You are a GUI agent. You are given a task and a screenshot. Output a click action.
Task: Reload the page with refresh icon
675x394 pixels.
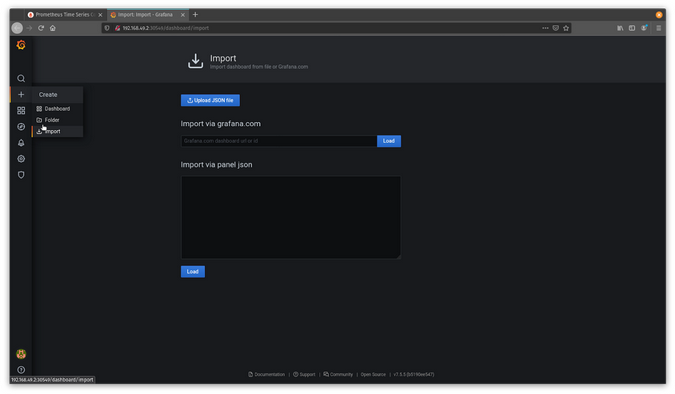(x=41, y=28)
